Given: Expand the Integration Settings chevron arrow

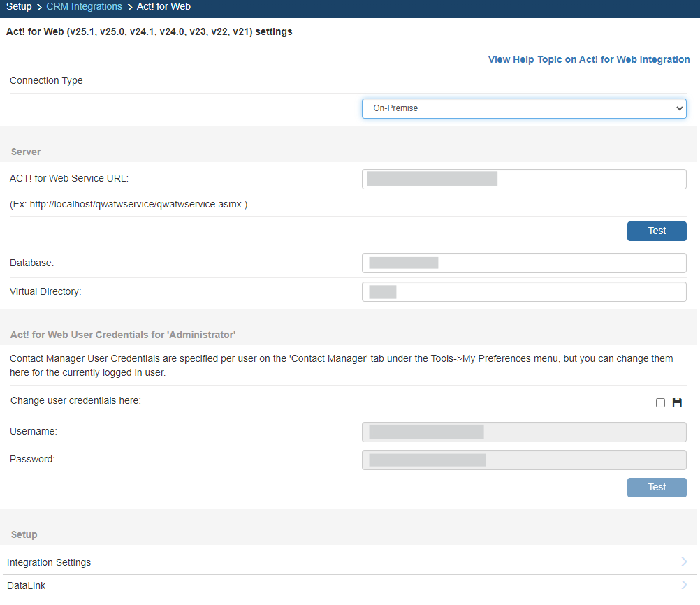Looking at the screenshot, I should pyautogui.click(x=684, y=562).
